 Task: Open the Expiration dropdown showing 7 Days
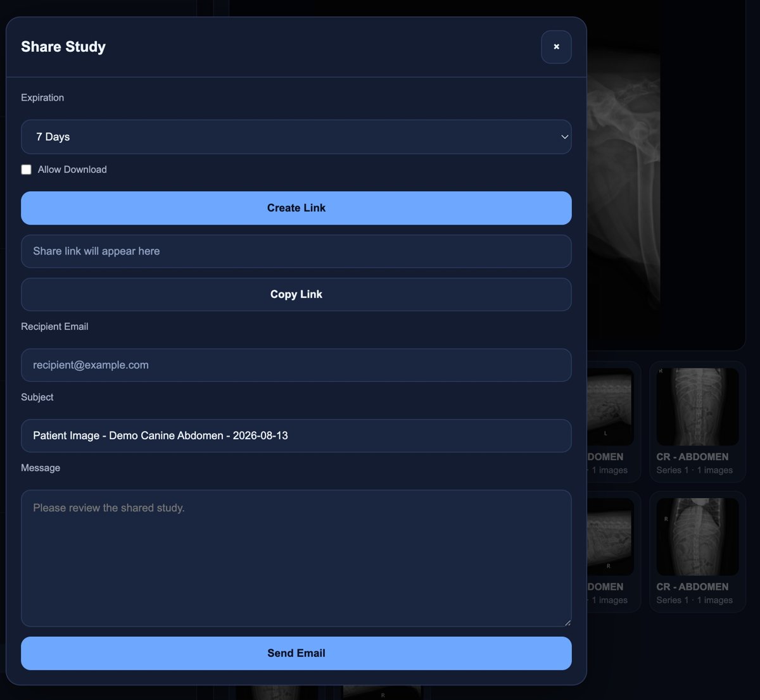(296, 137)
